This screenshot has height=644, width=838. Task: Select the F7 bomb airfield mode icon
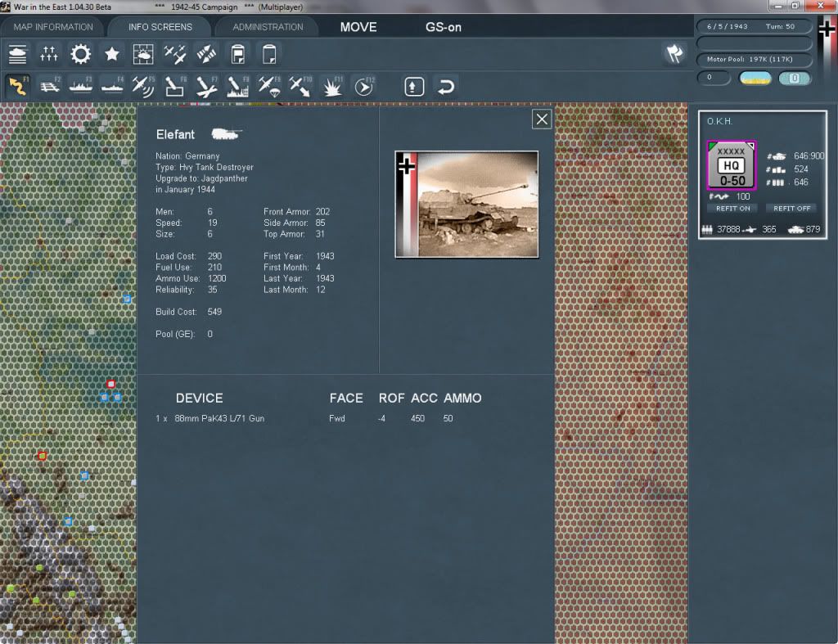point(206,86)
